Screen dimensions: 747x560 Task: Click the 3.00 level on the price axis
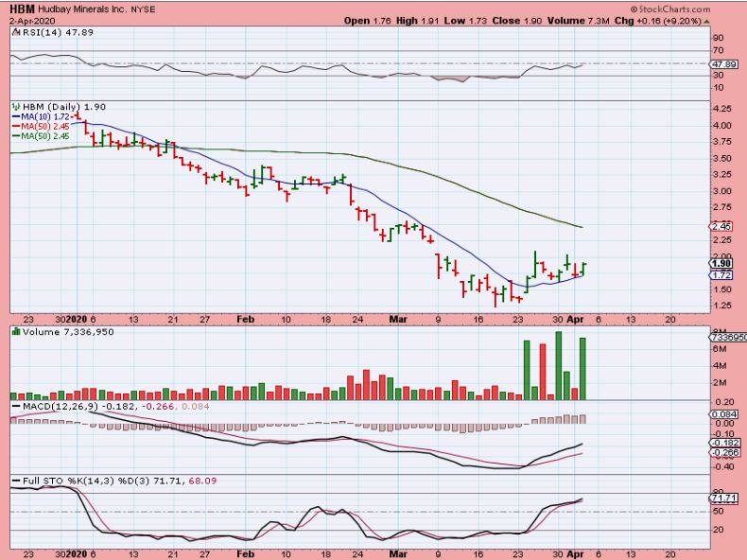click(721, 191)
